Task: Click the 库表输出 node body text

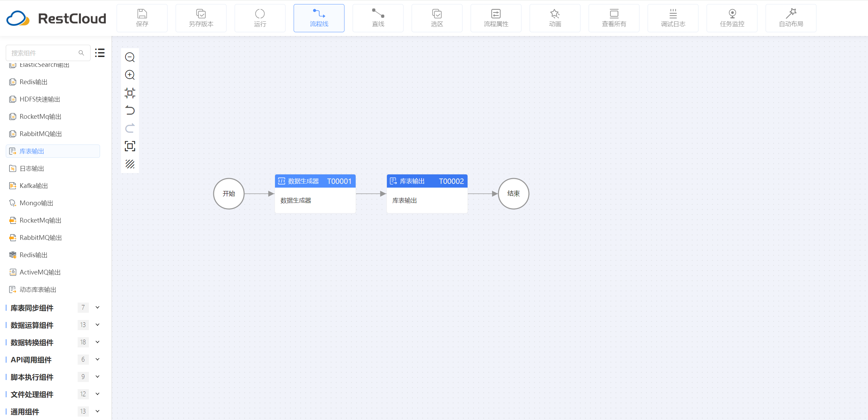Action: coord(405,201)
